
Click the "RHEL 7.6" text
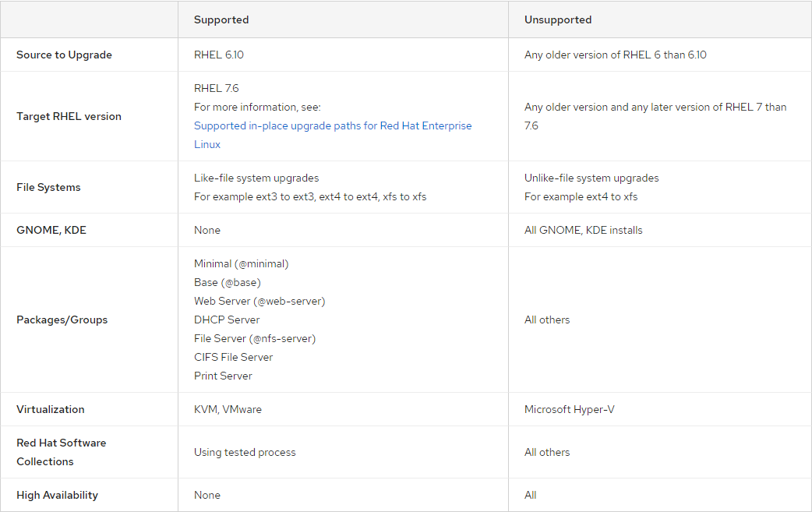click(x=217, y=89)
